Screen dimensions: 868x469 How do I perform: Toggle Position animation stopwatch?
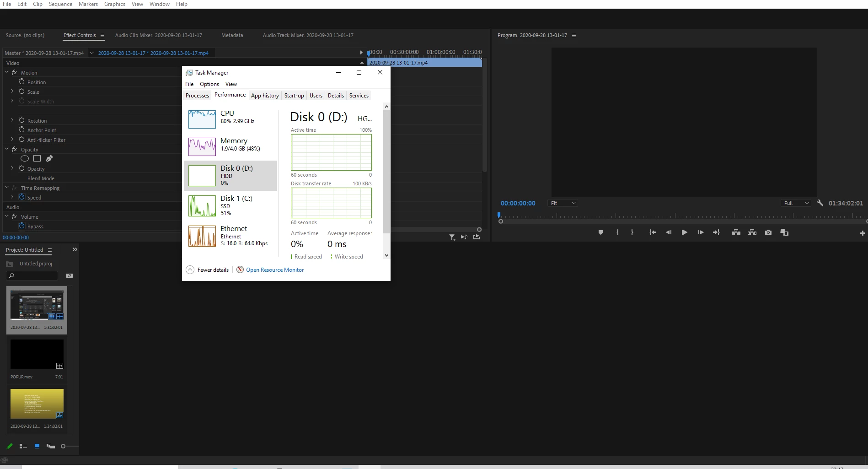click(21, 81)
